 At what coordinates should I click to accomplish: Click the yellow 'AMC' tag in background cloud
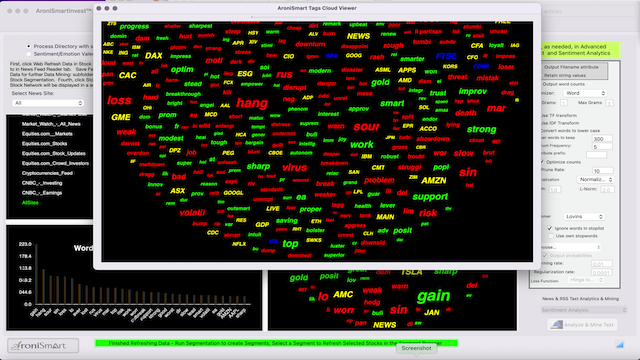(343, 295)
